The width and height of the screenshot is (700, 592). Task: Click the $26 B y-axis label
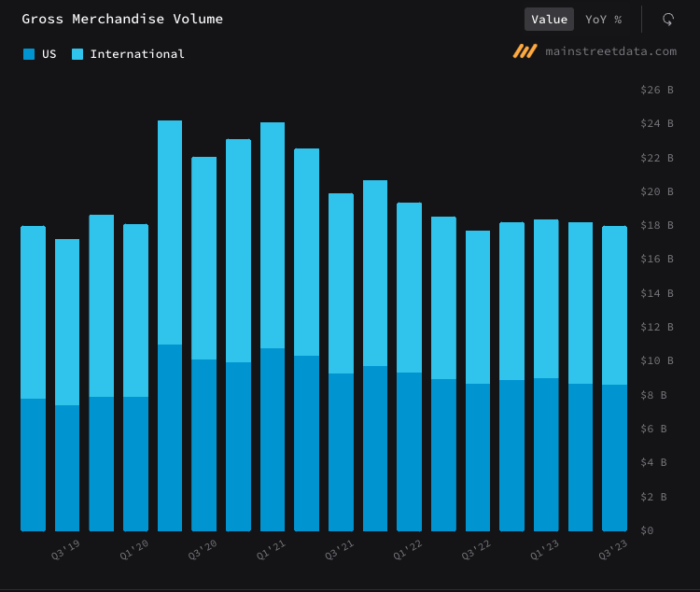[x=656, y=90]
